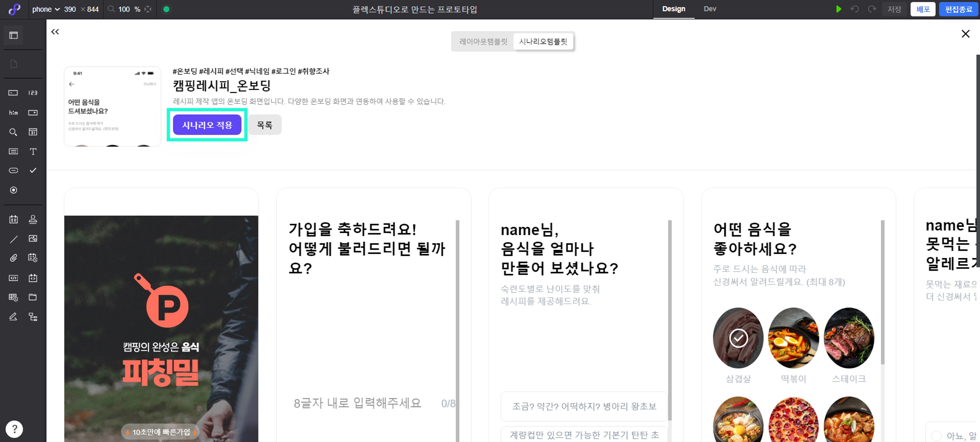Select the rounded button component icon

[13, 170]
